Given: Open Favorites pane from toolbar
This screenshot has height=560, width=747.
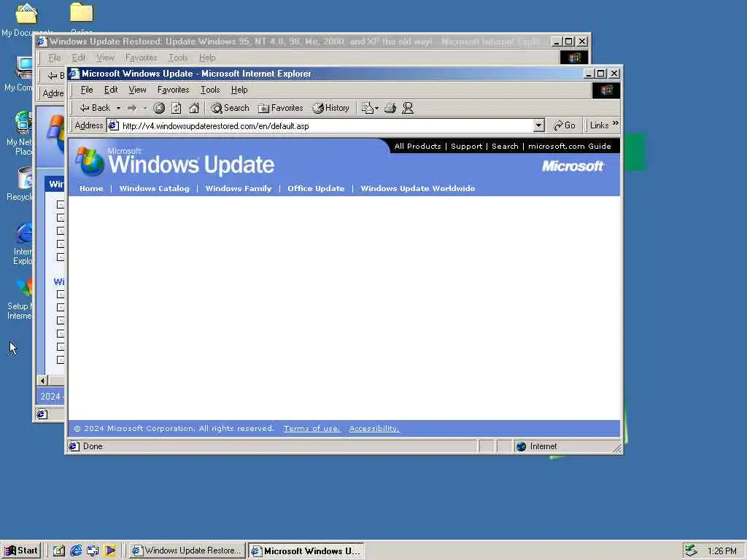Looking at the screenshot, I should point(281,108).
